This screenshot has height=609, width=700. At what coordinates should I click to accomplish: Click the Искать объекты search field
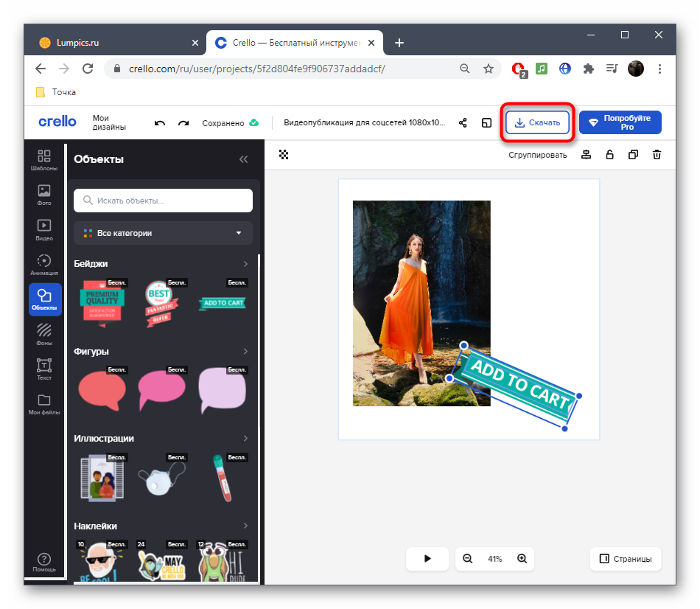163,201
